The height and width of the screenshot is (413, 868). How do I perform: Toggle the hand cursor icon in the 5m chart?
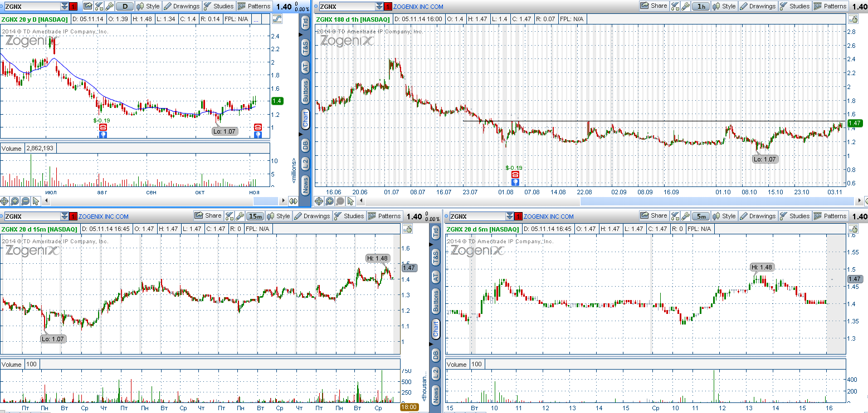pos(852,228)
